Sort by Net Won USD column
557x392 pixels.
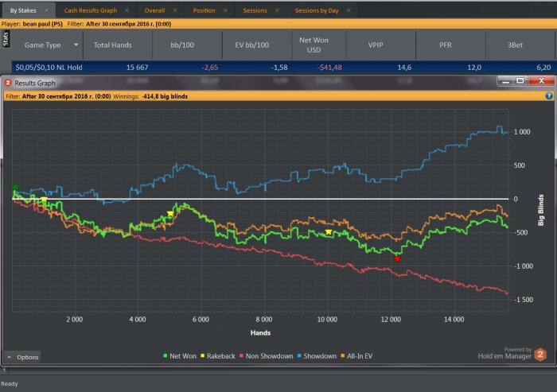coord(314,45)
